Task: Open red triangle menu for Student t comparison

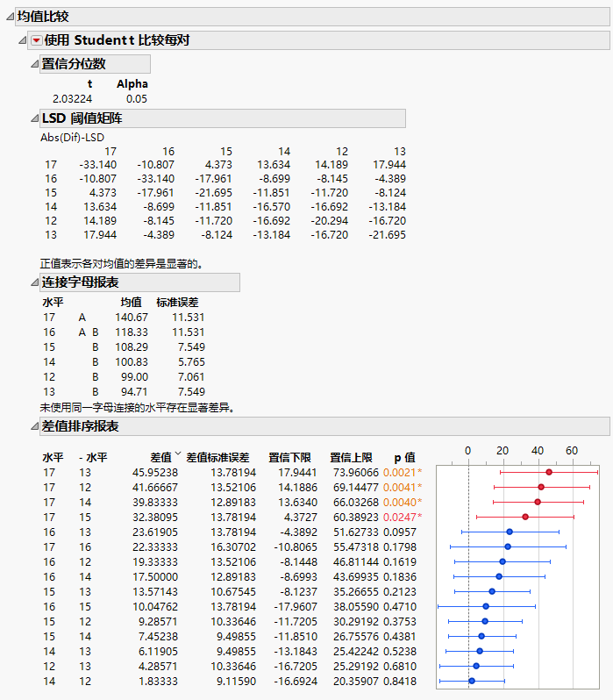Action: click(37, 40)
